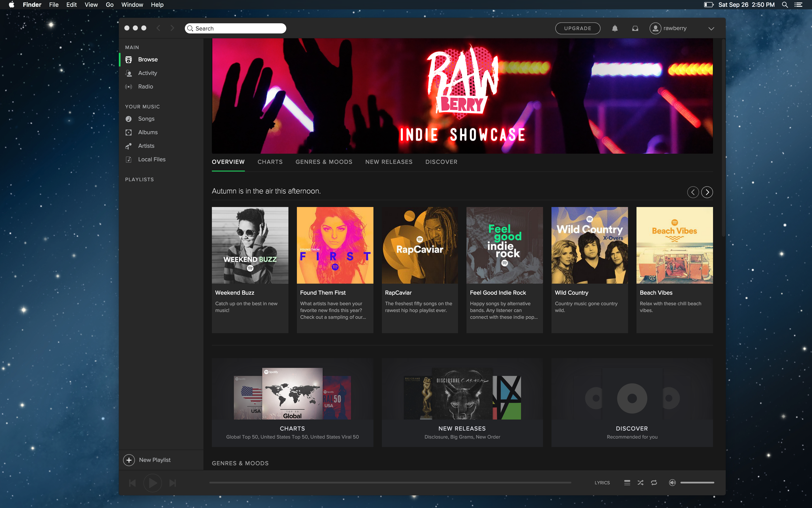The image size is (812, 508).
Task: Open the Radio sidebar icon
Action: pyautogui.click(x=129, y=87)
